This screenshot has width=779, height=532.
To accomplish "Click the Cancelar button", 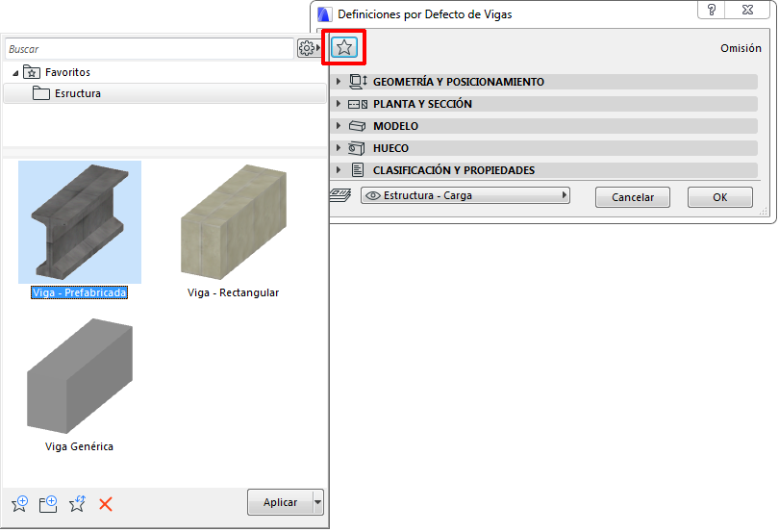I will pyautogui.click(x=633, y=197).
